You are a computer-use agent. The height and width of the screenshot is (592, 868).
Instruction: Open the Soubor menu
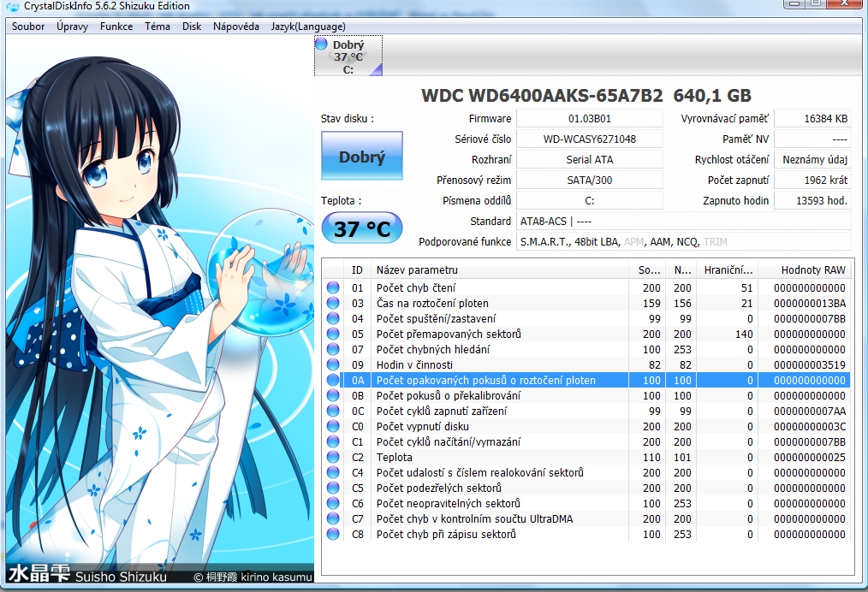tap(28, 27)
